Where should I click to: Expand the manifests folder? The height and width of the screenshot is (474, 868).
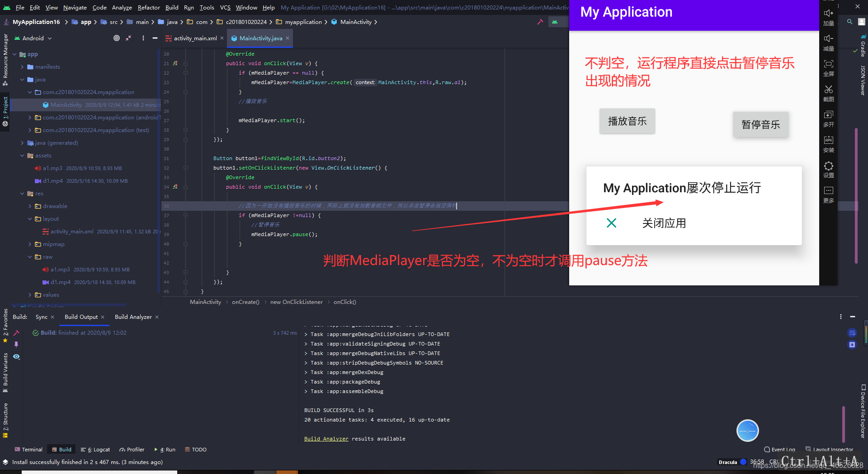[22, 67]
